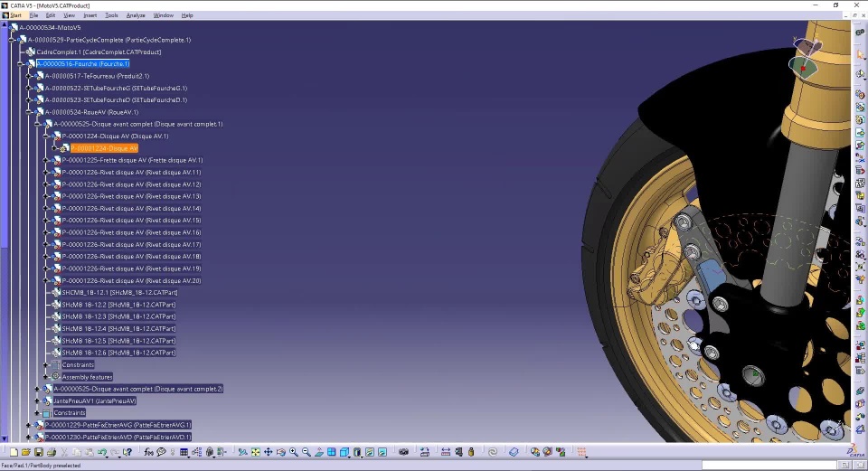This screenshot has height=471, width=868.
Task: Select CadreComplet.1 in specification tree
Action: tap(99, 52)
